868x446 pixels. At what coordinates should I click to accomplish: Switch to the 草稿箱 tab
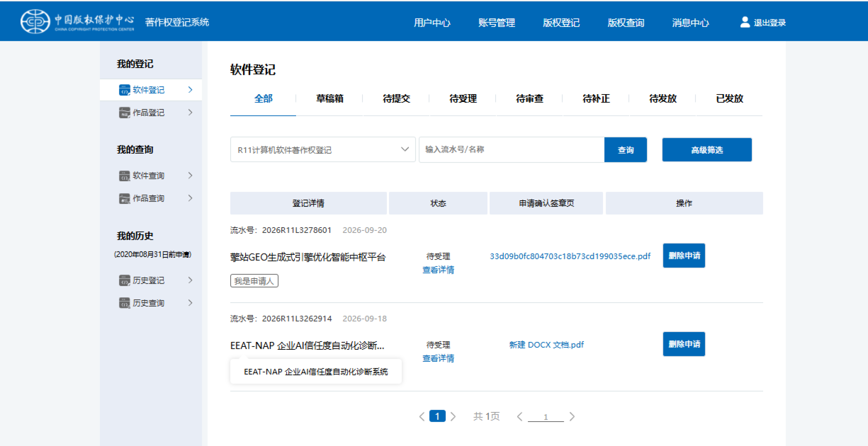330,98
